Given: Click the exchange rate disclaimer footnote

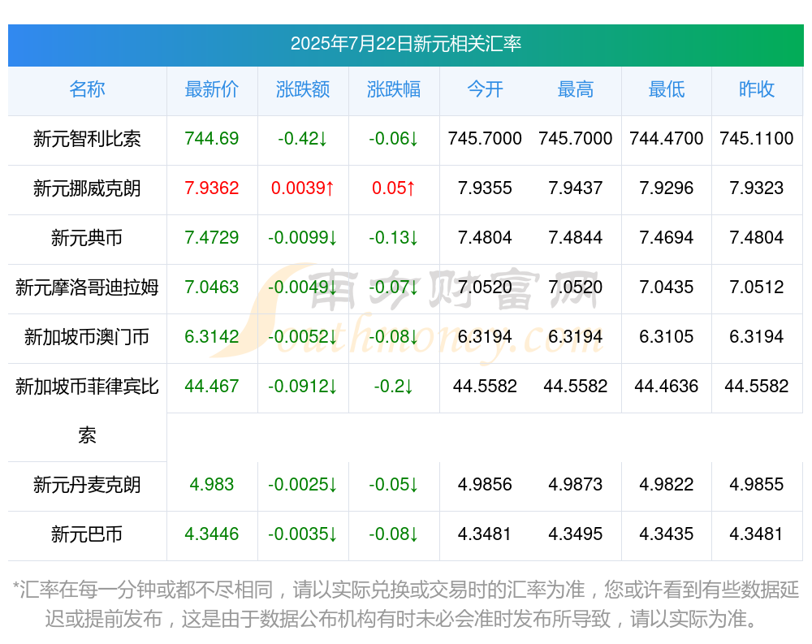Looking at the screenshot, I should (x=405, y=604).
